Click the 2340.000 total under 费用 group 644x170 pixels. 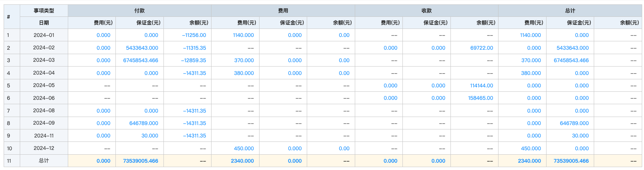242,161
